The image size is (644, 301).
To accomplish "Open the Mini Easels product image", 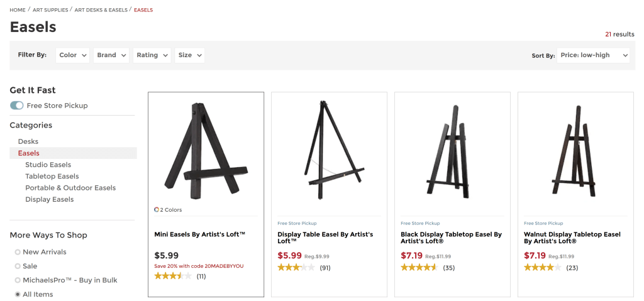I will point(206,151).
